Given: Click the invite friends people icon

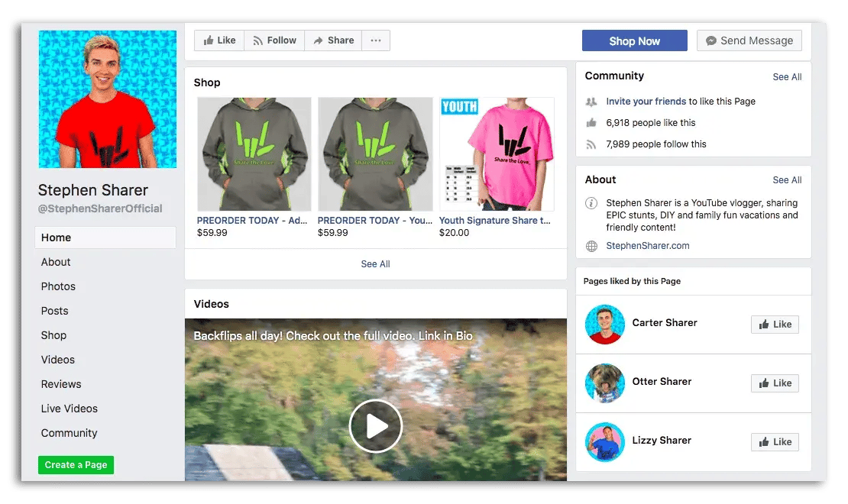Looking at the screenshot, I should pyautogui.click(x=591, y=101).
